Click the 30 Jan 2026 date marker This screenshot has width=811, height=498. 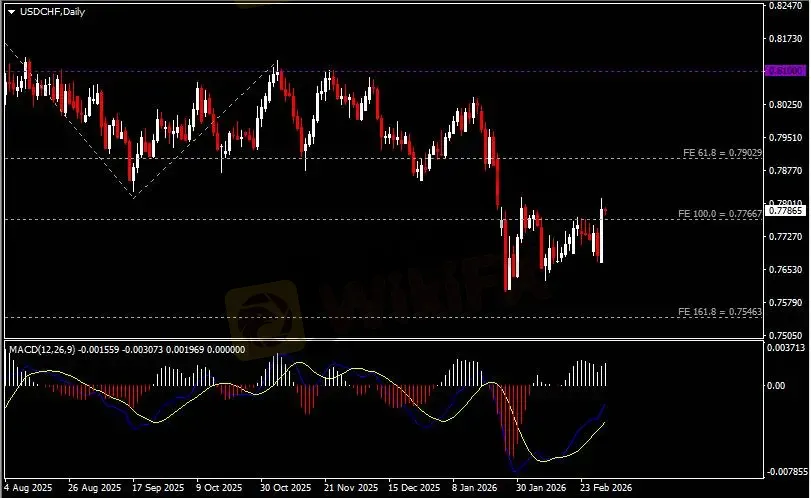tap(542, 488)
